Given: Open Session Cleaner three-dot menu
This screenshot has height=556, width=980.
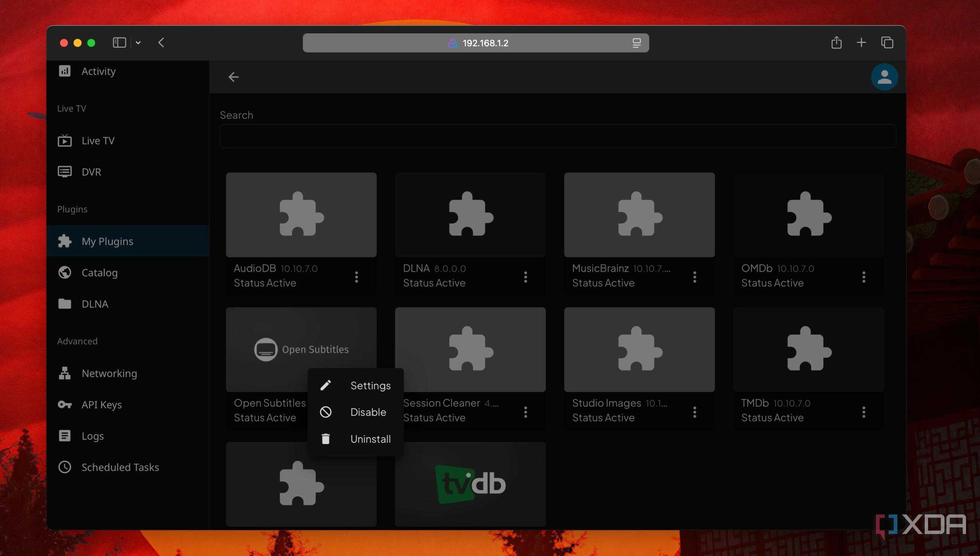Looking at the screenshot, I should tap(525, 412).
